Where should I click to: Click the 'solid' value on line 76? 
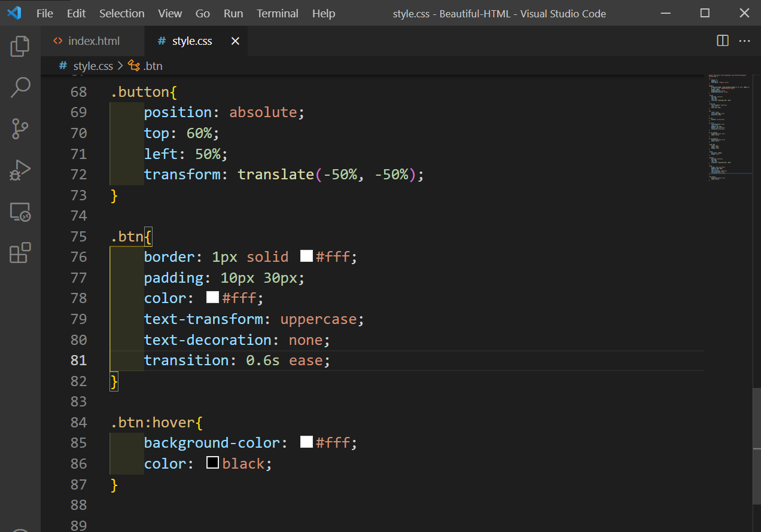267,256
